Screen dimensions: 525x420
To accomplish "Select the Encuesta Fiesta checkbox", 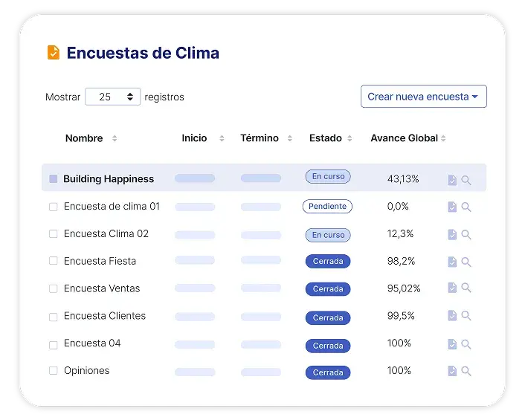I will [54, 261].
